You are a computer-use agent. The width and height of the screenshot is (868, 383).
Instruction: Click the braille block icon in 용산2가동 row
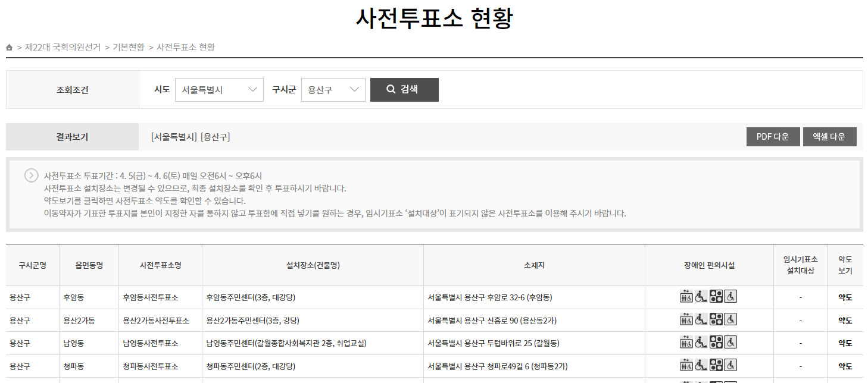(716, 319)
